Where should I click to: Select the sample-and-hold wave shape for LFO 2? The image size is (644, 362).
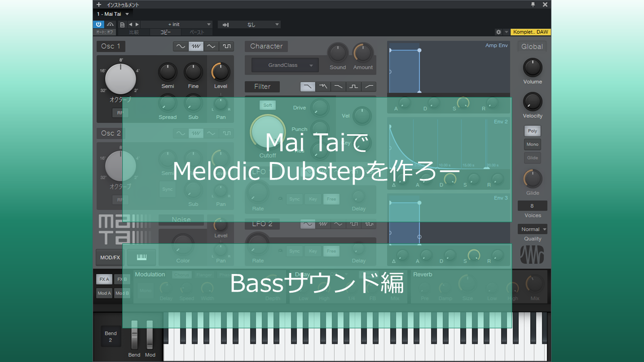coord(368,224)
